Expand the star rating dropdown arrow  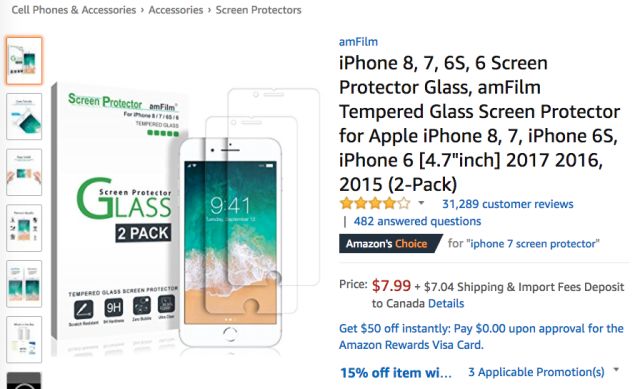[421, 203]
